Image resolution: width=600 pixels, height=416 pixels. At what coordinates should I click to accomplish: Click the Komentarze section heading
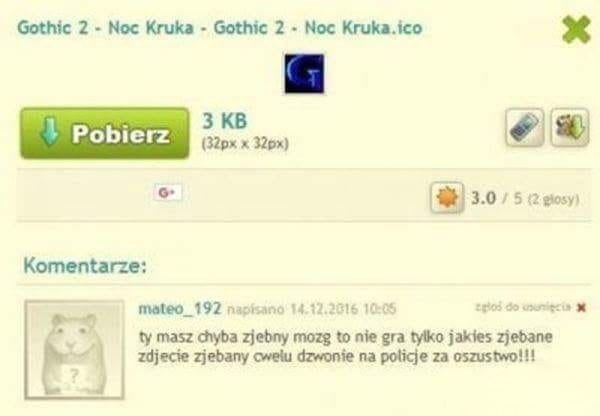tap(85, 265)
